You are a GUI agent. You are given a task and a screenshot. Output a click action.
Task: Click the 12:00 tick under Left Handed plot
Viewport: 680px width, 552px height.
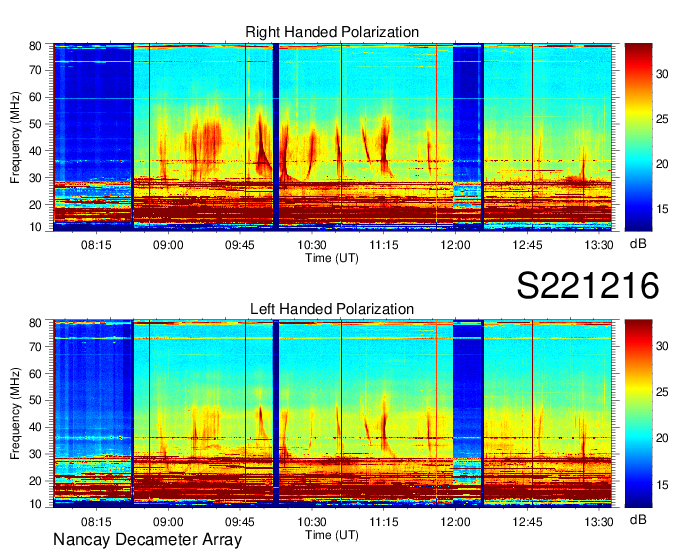(x=455, y=522)
